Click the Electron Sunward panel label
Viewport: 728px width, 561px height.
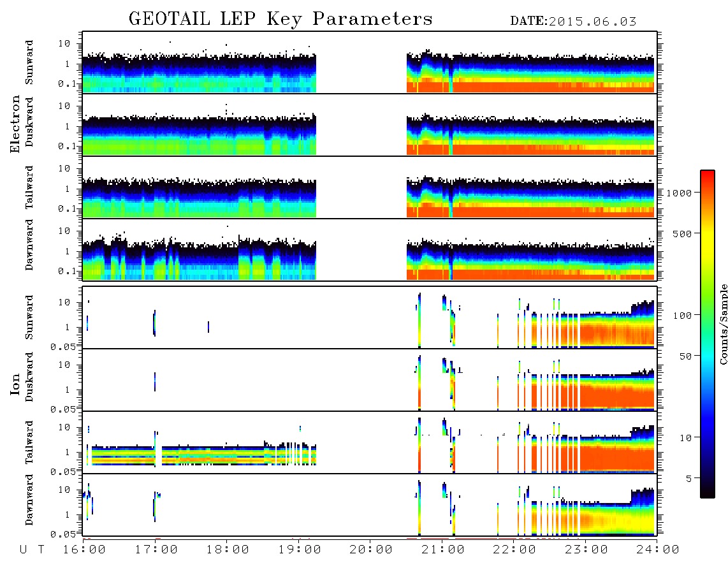point(29,62)
